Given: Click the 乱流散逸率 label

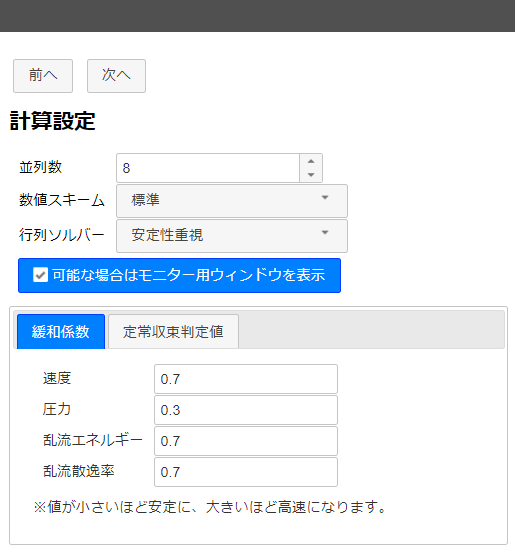Looking at the screenshot, I should click(79, 471).
